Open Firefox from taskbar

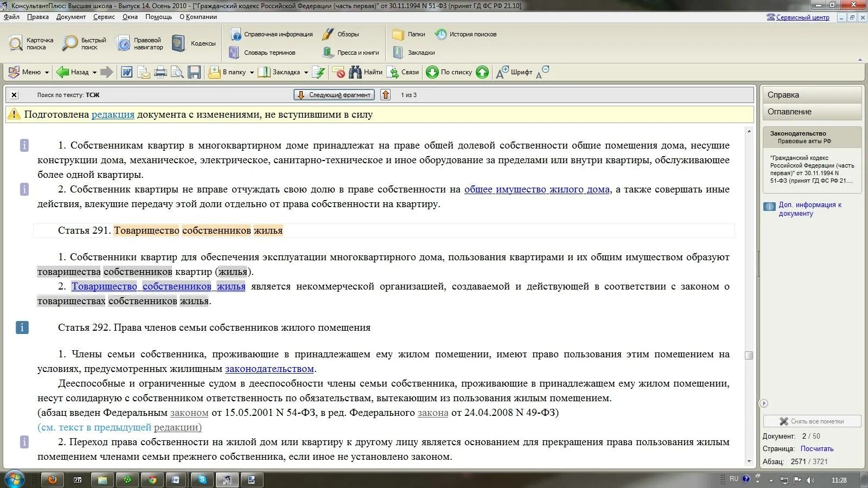(53, 480)
